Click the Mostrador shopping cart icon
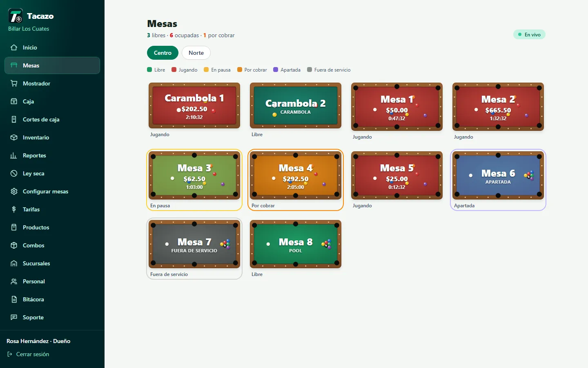Image resolution: width=588 pixels, height=368 pixels. pos(14,83)
